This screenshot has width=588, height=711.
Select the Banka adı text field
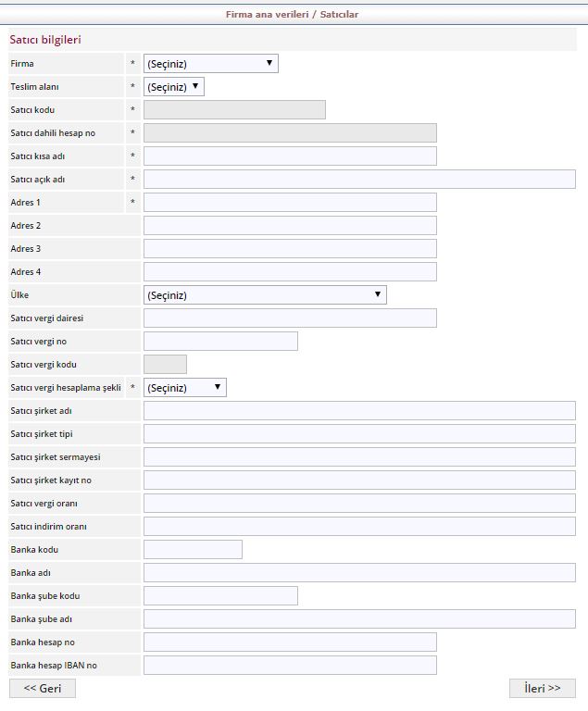point(359,573)
